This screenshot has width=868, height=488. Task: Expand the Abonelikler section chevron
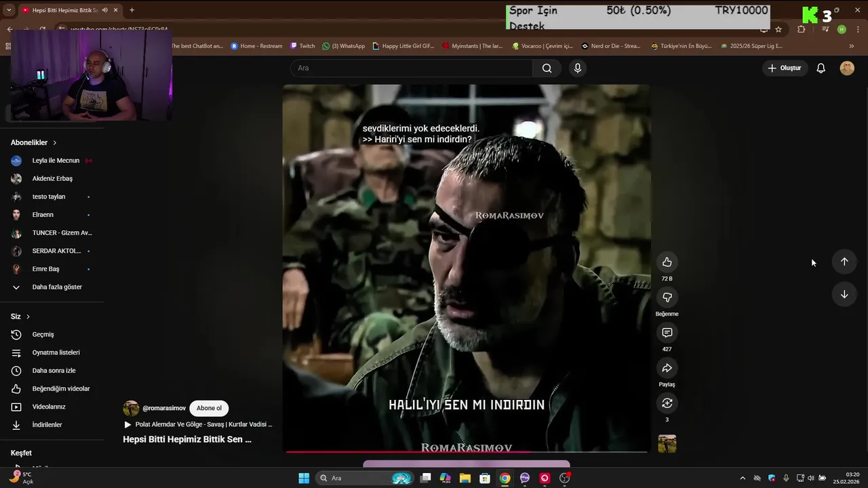(x=55, y=142)
